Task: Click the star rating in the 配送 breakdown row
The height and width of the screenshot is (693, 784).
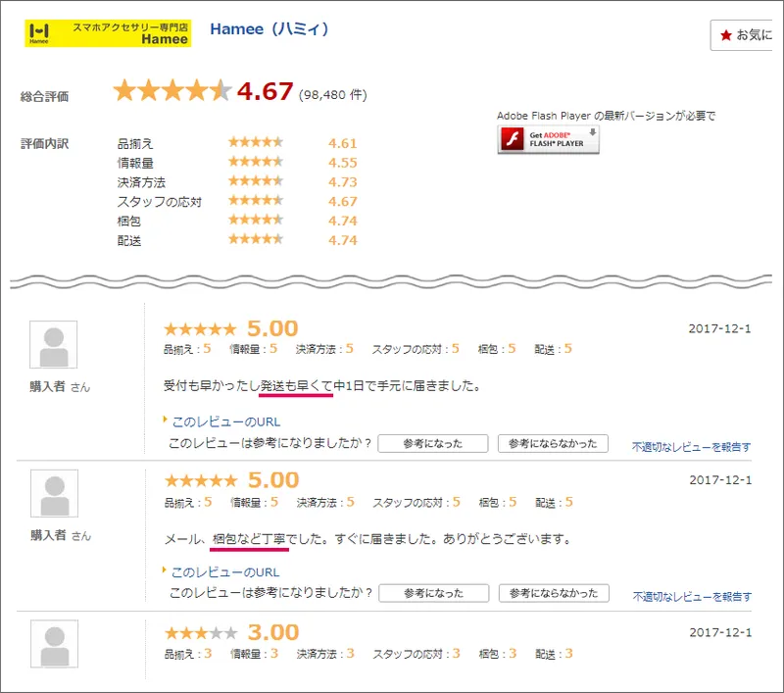Action: point(256,239)
